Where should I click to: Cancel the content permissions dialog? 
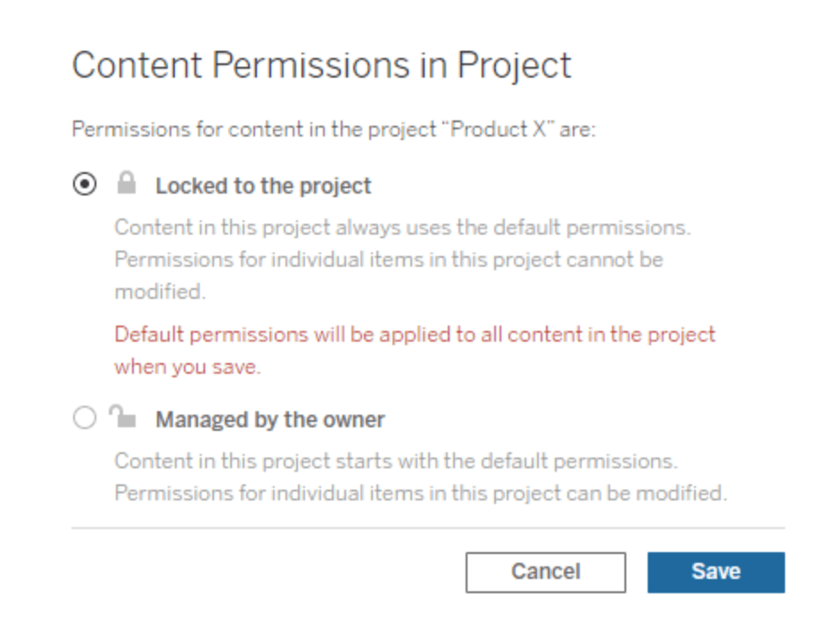point(545,572)
